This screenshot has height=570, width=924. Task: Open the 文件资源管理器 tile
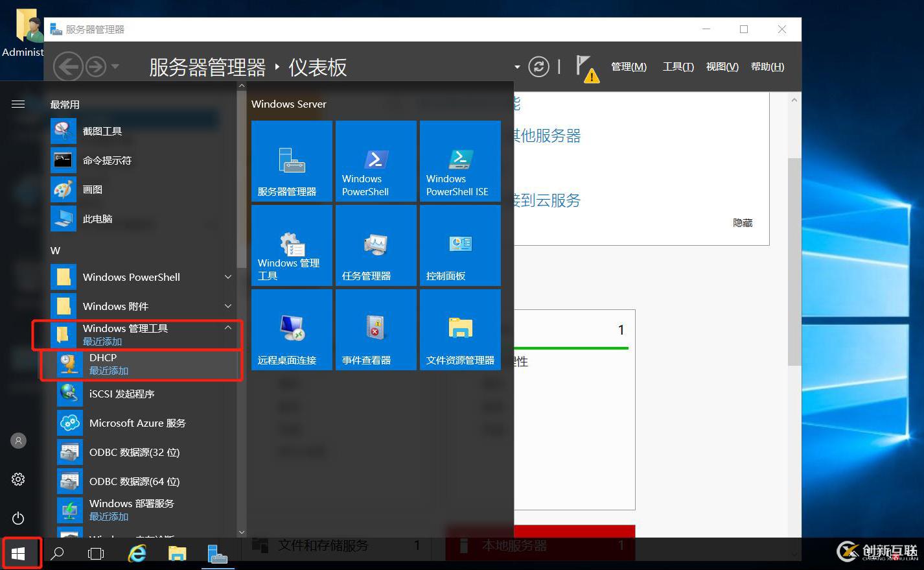point(460,329)
